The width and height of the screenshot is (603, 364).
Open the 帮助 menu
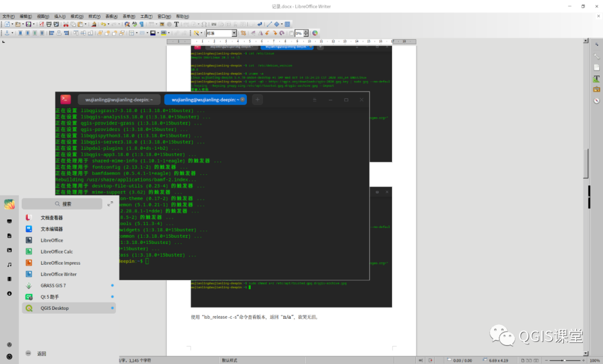tap(182, 17)
